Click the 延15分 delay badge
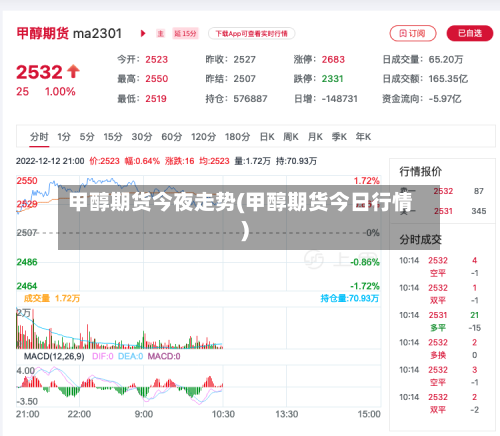 (185, 33)
